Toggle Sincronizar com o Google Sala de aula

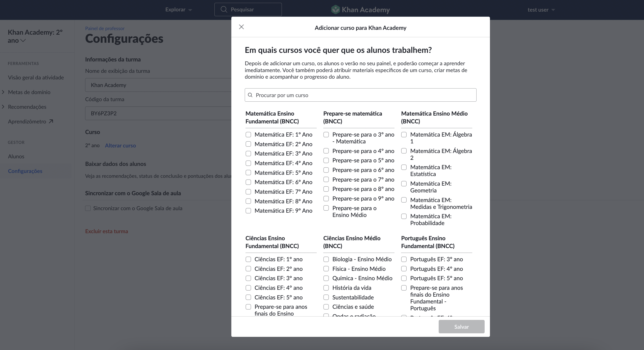click(x=88, y=208)
